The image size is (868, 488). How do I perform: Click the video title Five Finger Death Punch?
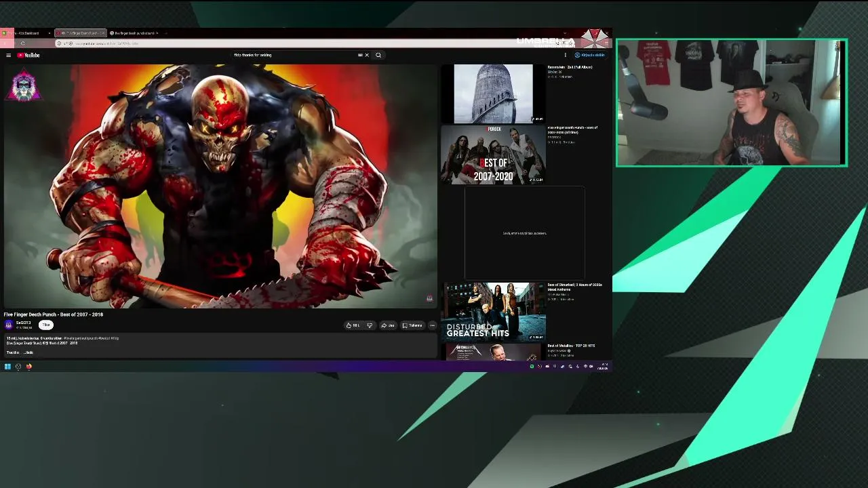point(53,314)
